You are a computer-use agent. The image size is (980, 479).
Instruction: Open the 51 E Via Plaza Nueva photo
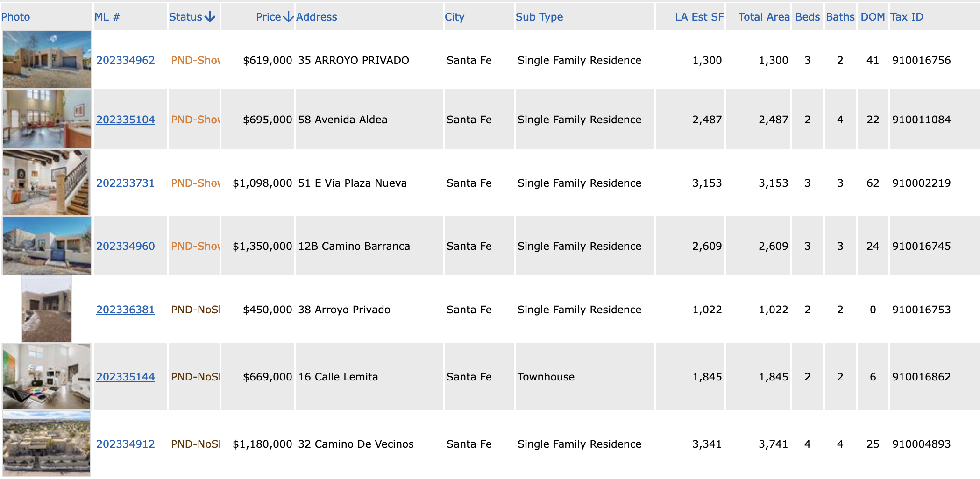(x=47, y=183)
